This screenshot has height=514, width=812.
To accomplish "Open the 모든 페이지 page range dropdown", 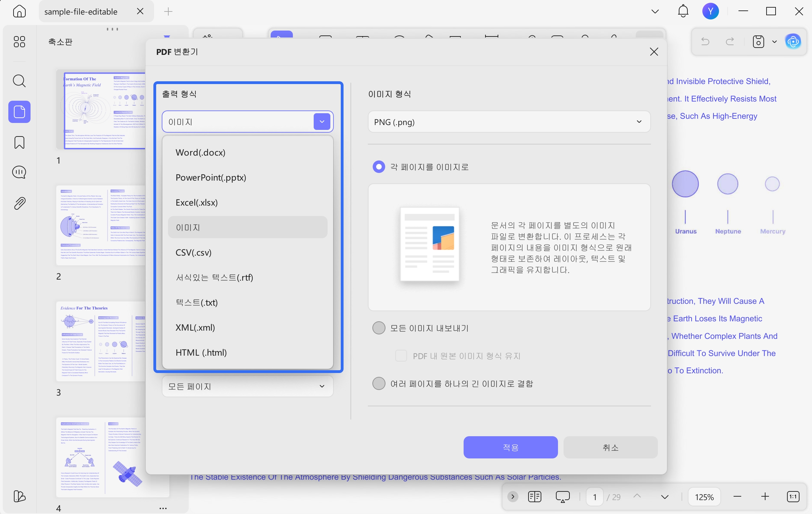I will point(247,386).
